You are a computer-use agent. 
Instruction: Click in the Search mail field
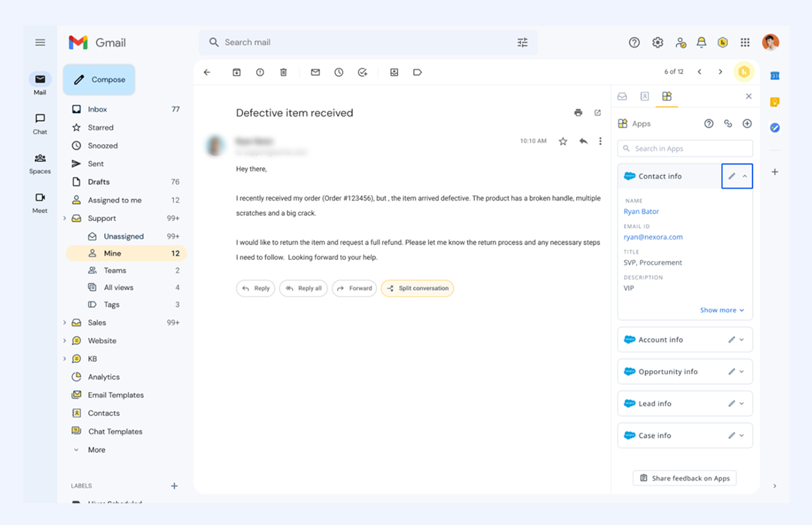coord(368,42)
